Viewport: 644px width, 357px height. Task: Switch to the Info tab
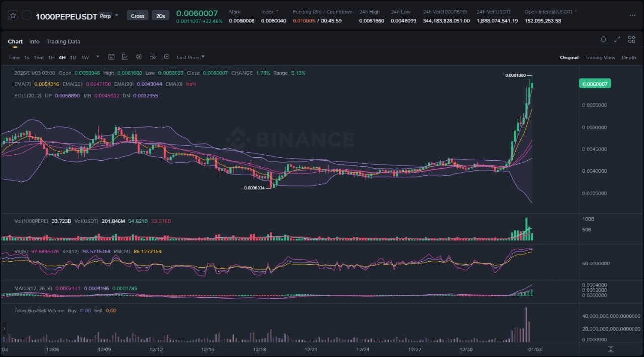pyautogui.click(x=34, y=41)
